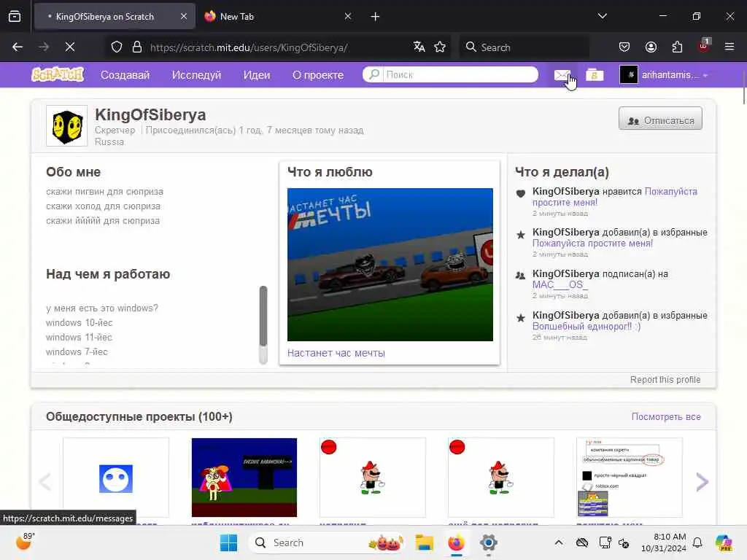
Task: Bookmark this page with star icon
Action: pos(440,47)
